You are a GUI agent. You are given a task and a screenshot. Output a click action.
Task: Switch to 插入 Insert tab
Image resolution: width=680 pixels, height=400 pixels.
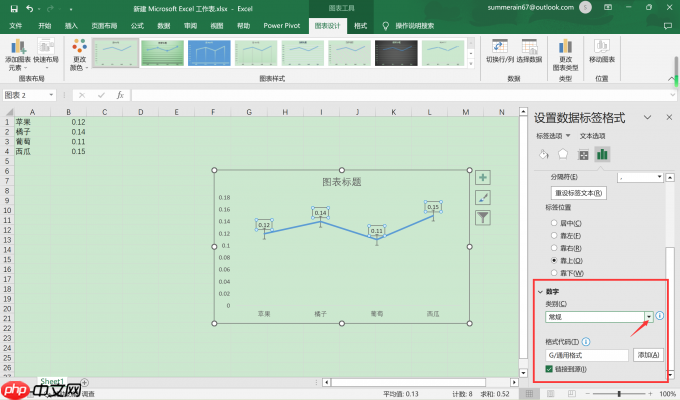click(x=71, y=26)
